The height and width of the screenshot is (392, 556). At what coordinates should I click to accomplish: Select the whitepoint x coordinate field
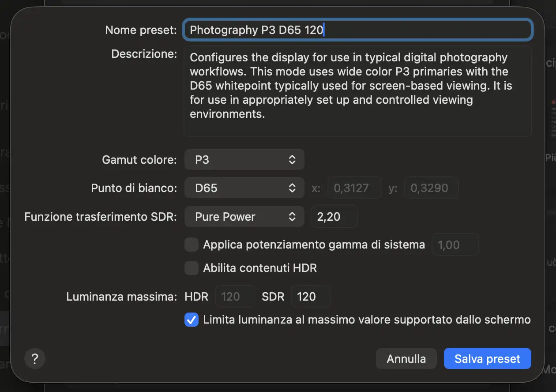(x=354, y=188)
